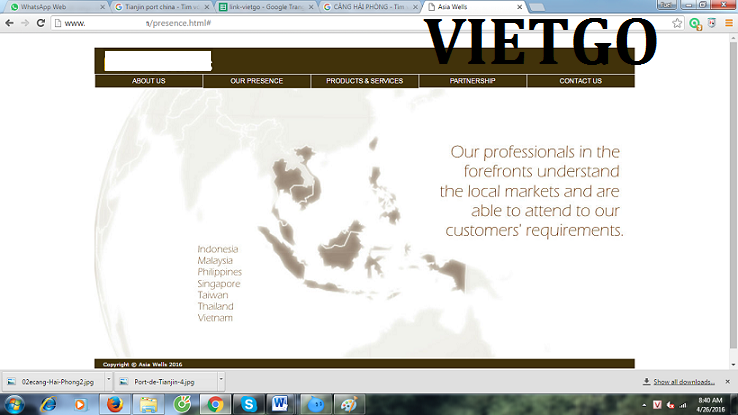Switch to the WhatsApp Web tab
738x415 pixels.
54,7
